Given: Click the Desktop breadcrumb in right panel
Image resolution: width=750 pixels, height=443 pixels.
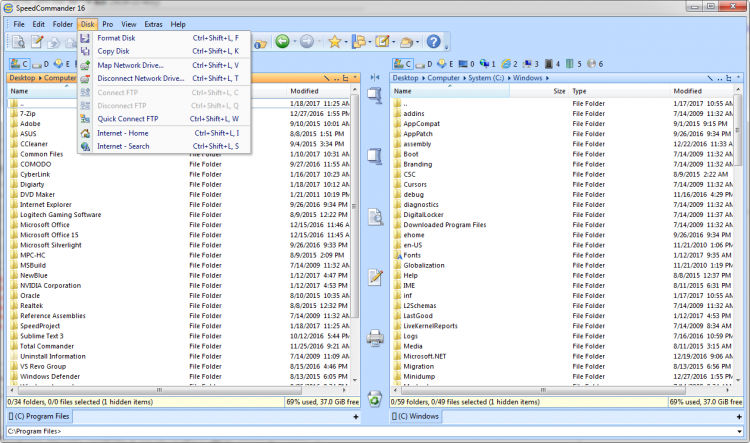Looking at the screenshot, I should coord(406,78).
